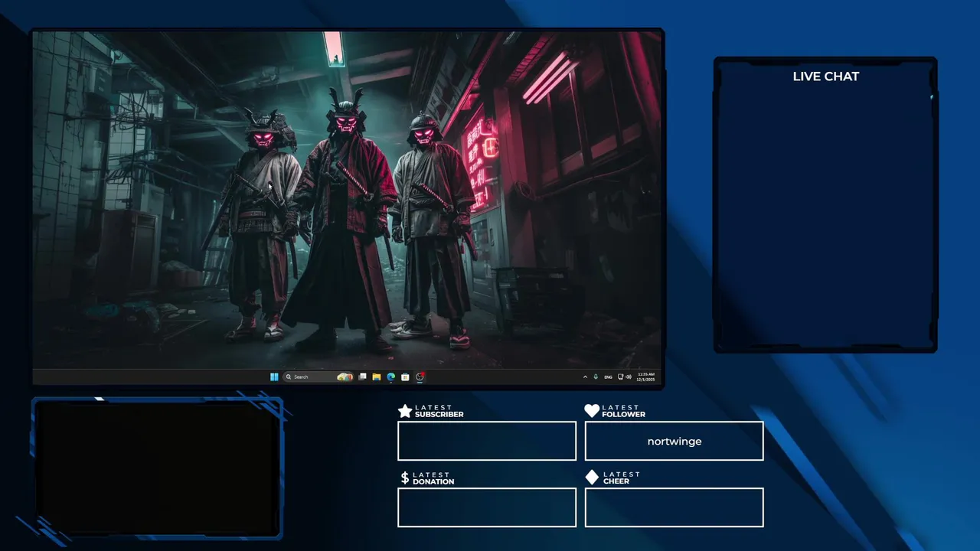
Task: Select the nortwinge latest follower name
Action: tap(674, 441)
